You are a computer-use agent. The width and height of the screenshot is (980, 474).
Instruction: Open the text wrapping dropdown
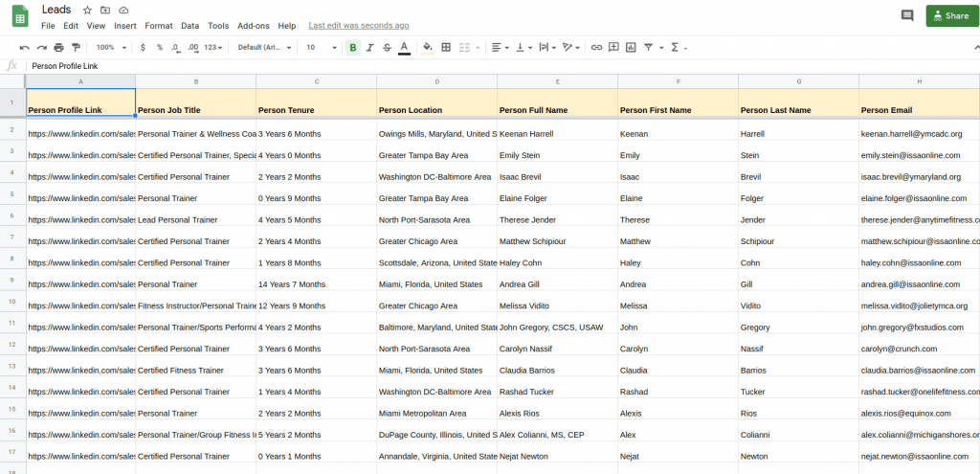[x=547, y=48]
